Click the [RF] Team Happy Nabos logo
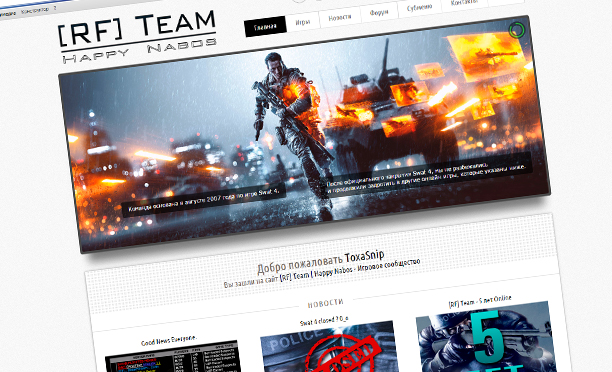 137,37
